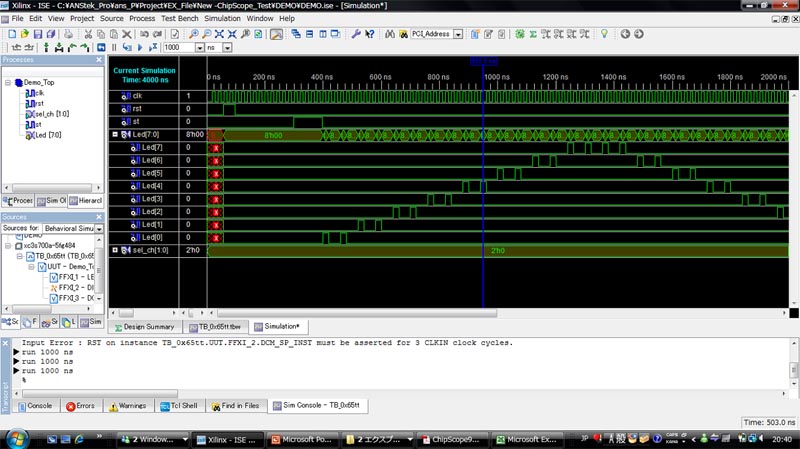Click the Save floppy disk icon
The width and height of the screenshot is (800, 449).
pyautogui.click(x=38, y=34)
